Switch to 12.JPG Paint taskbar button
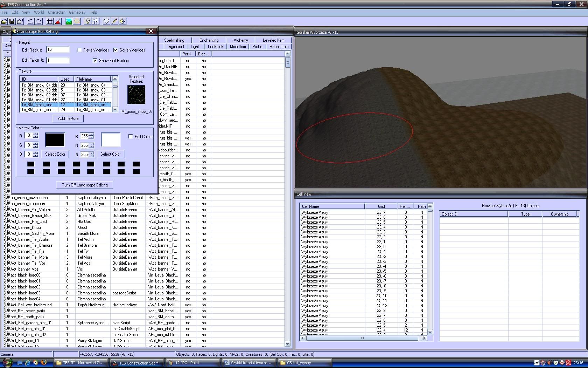 [x=193, y=363]
